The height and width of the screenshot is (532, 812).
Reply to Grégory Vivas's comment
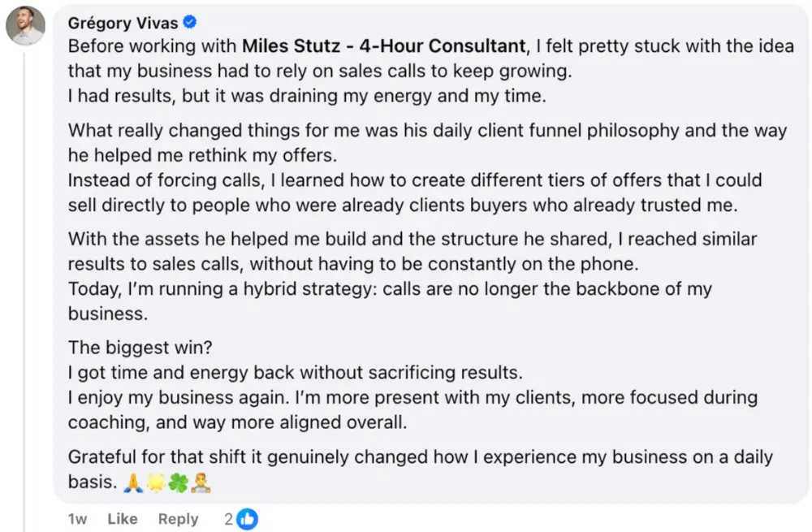point(178,519)
